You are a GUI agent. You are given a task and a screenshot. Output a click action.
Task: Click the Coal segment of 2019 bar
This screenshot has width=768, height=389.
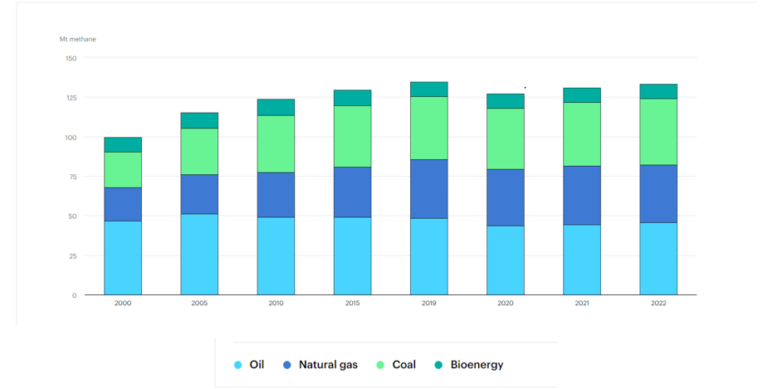click(429, 128)
